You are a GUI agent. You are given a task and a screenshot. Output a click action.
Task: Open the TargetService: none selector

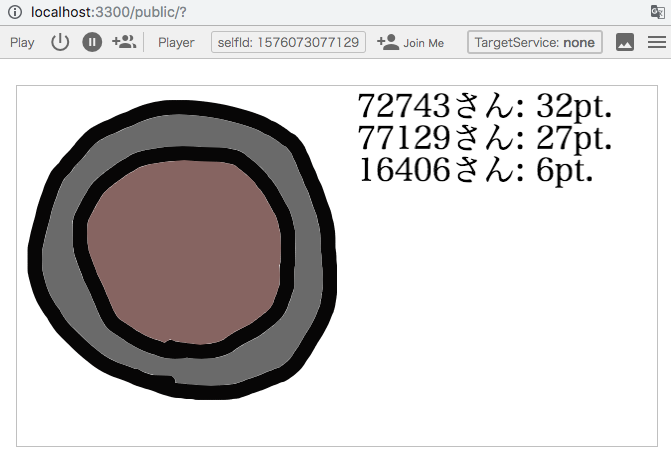[535, 42]
